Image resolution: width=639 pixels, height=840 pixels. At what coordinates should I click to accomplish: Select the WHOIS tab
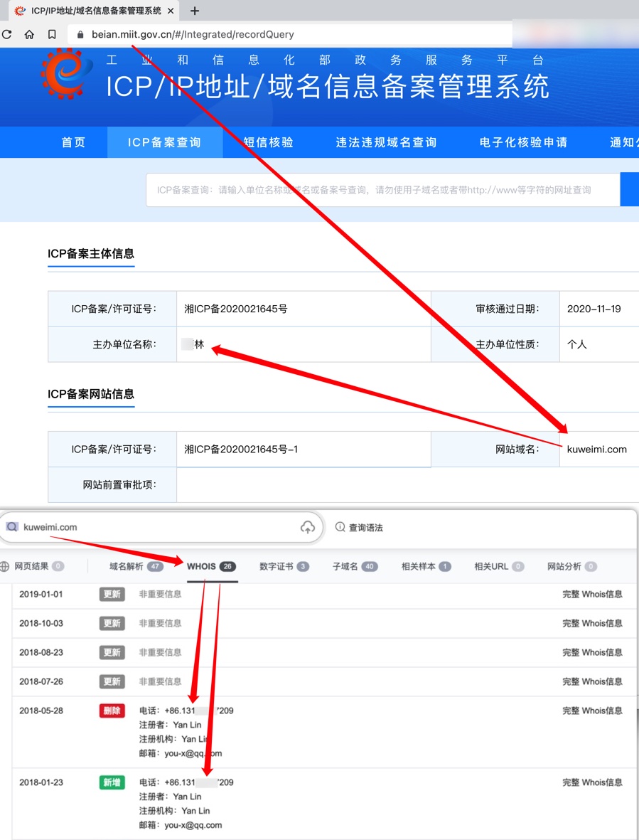coord(211,566)
